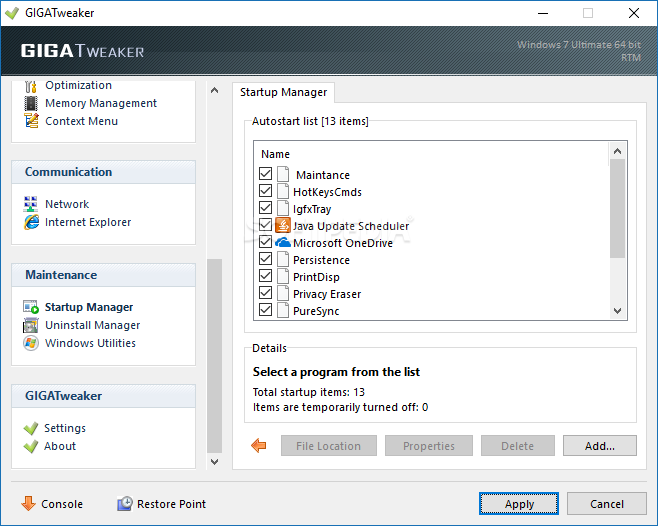Uncheck the Persistence startup item
The height and width of the screenshot is (526, 658).
coord(265,259)
